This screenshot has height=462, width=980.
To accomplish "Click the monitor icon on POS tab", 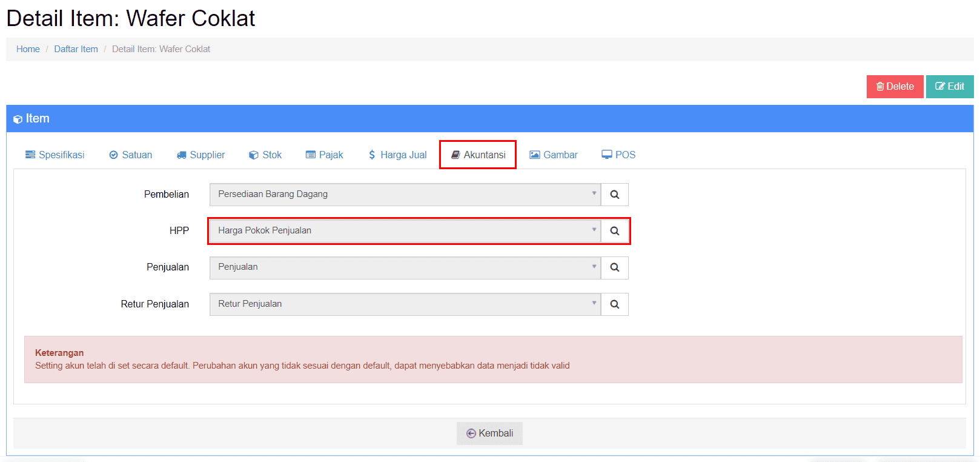I will 606,155.
